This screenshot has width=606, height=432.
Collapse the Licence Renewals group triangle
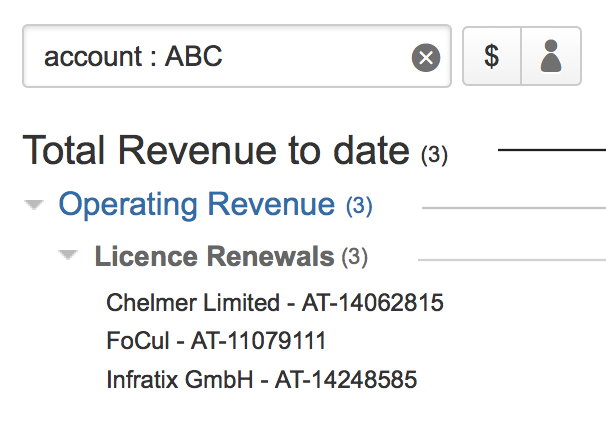(x=68, y=256)
